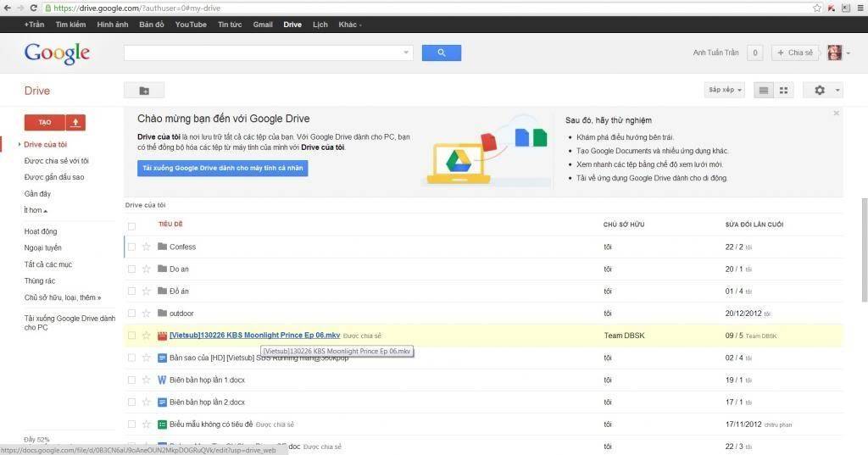Open Gần đây recent items
This screenshot has height=455, width=868.
37,194
